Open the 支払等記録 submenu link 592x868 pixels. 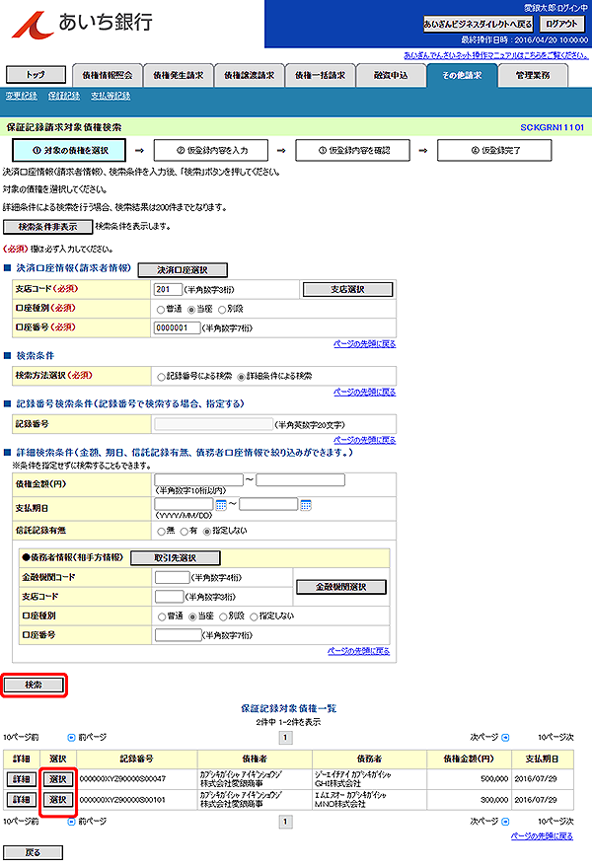point(111,96)
